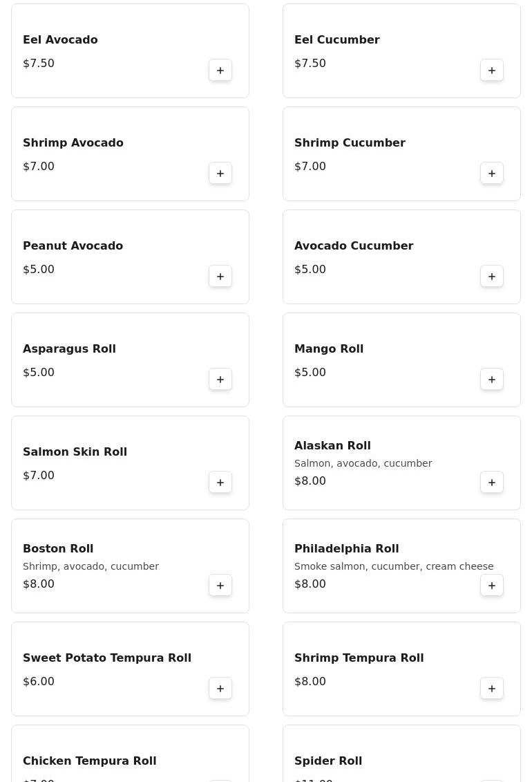Click plus icon for Shrimp Cucumber
Screen dimensions: 532x782
click(492, 174)
